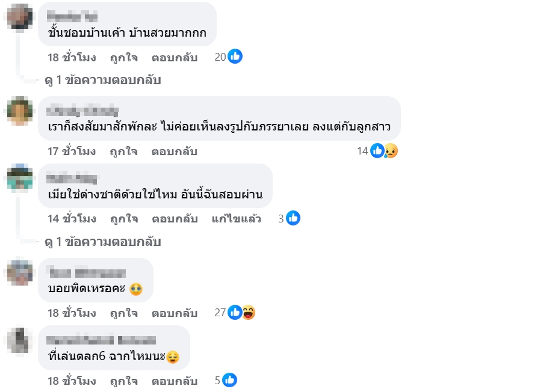Like the 'ที่เล่นตลก6 ฉากไหมนะ' comment

click(x=123, y=381)
